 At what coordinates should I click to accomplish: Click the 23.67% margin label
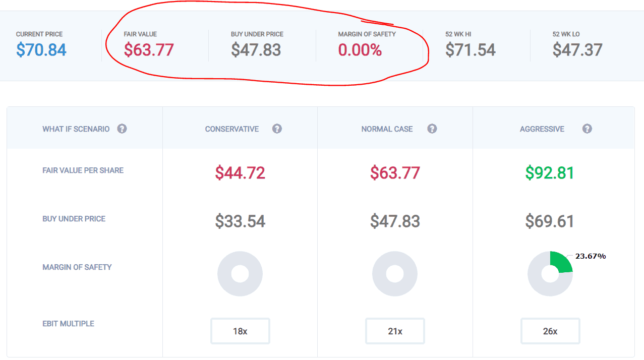pos(591,256)
